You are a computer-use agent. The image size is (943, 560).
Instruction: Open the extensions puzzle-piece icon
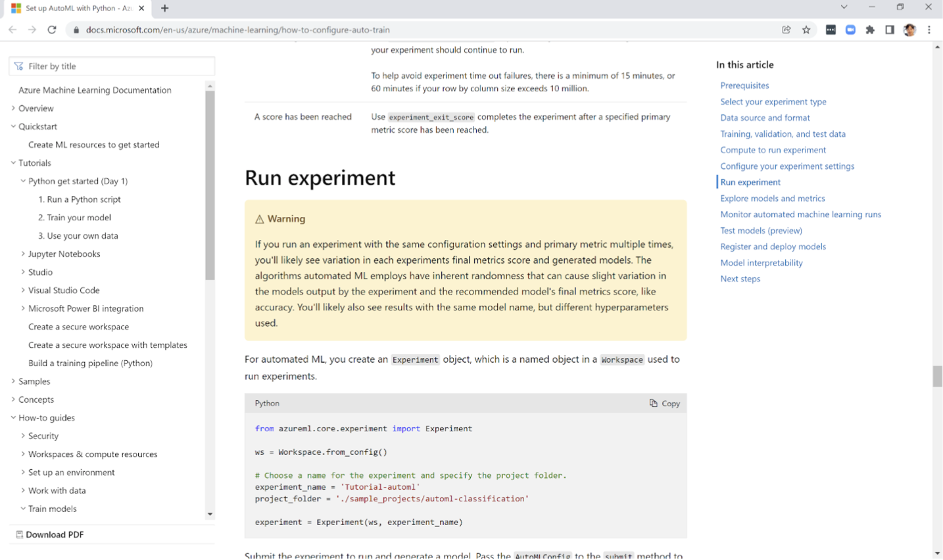pos(869,30)
